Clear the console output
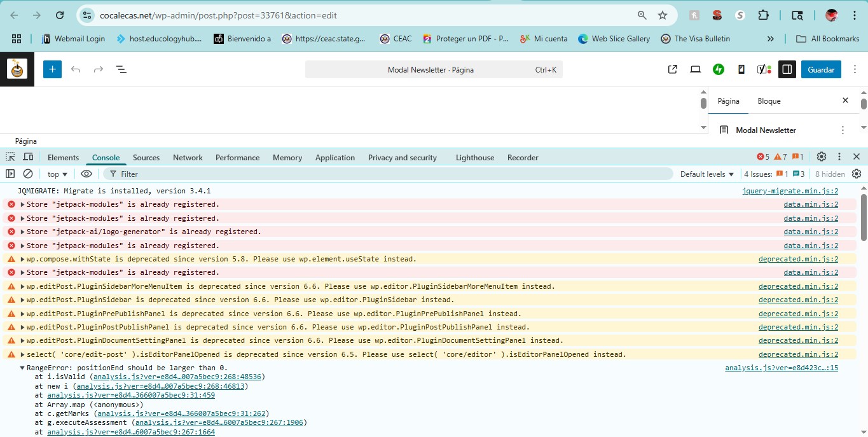 click(x=28, y=174)
